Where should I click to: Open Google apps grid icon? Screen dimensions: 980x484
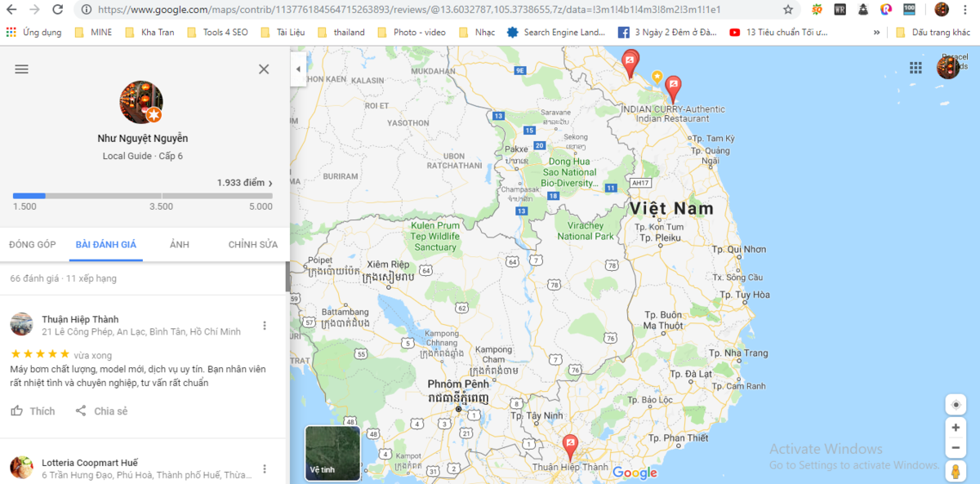tap(915, 68)
